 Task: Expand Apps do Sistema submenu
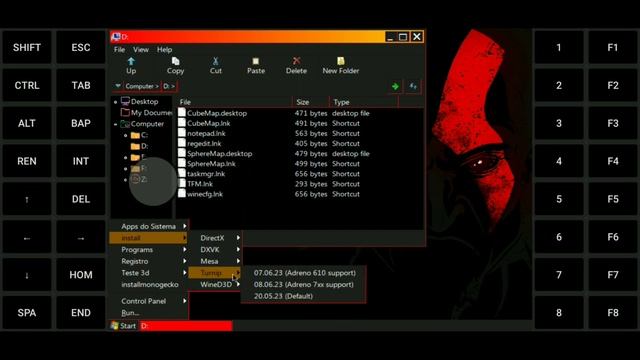[x=149, y=226]
